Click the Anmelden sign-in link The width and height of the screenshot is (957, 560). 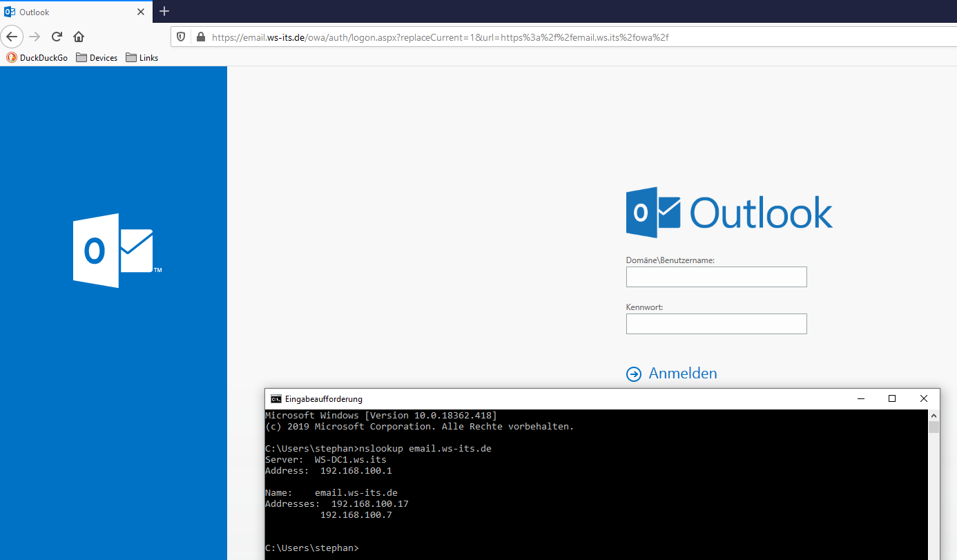[x=683, y=374]
